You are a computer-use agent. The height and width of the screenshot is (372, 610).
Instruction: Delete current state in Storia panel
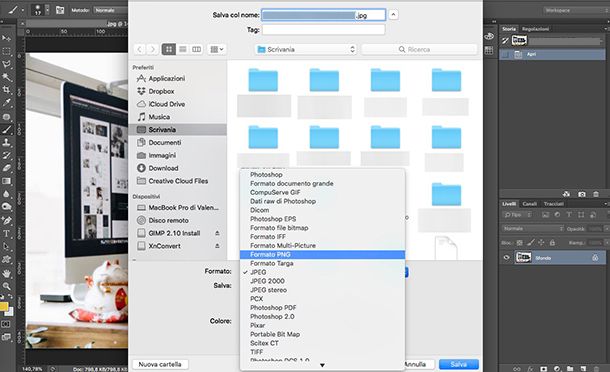click(x=596, y=194)
